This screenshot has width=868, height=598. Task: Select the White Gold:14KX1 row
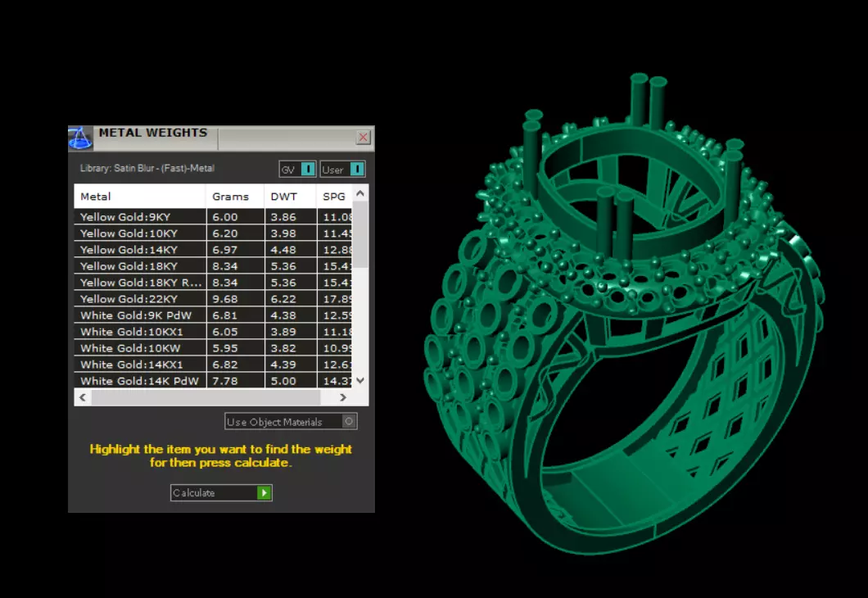click(x=213, y=365)
